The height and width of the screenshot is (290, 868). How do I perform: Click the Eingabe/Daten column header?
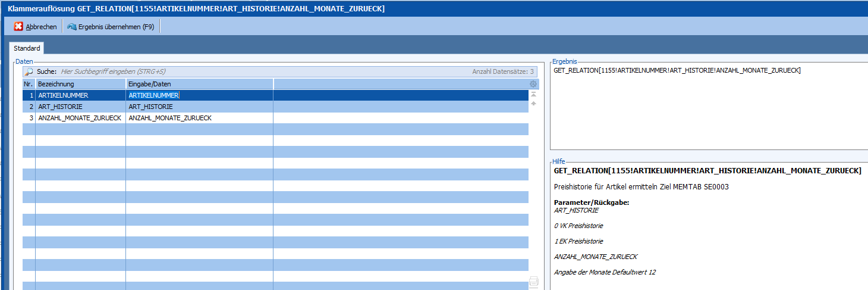(x=199, y=84)
